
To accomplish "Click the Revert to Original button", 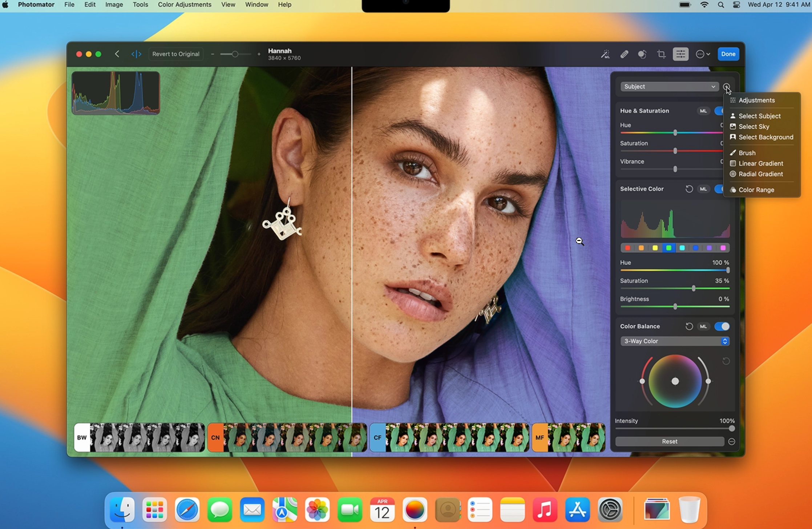I will click(176, 54).
